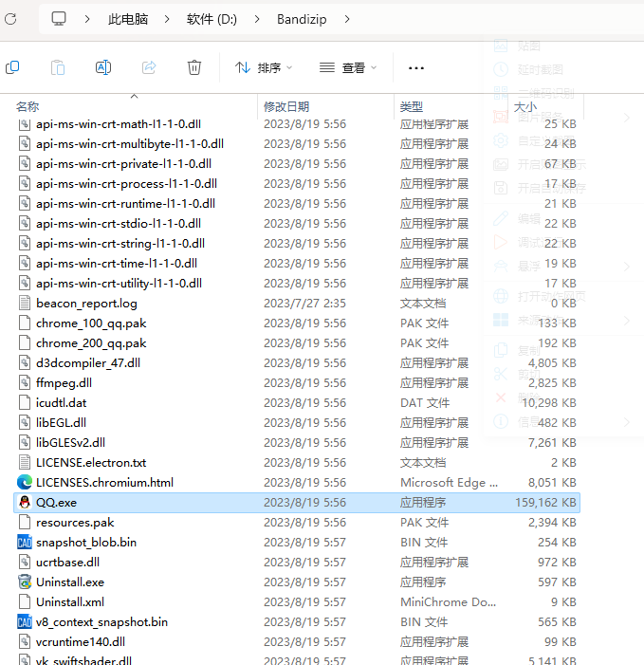Screen dimensions: 644x665
Task: Click the Rename icon in toolbar
Action: (103, 67)
